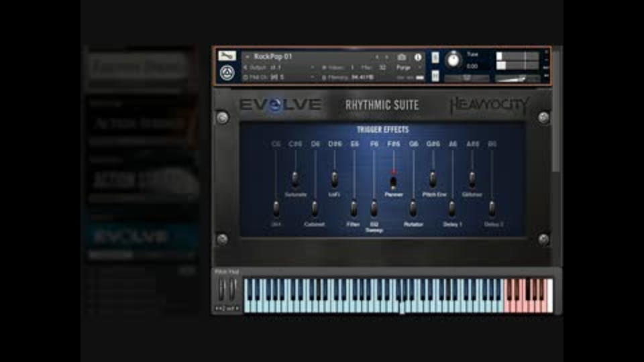Image resolution: width=644 pixels, height=362 pixels.
Task: Close the instrument with the top-right X
Action: (x=546, y=52)
